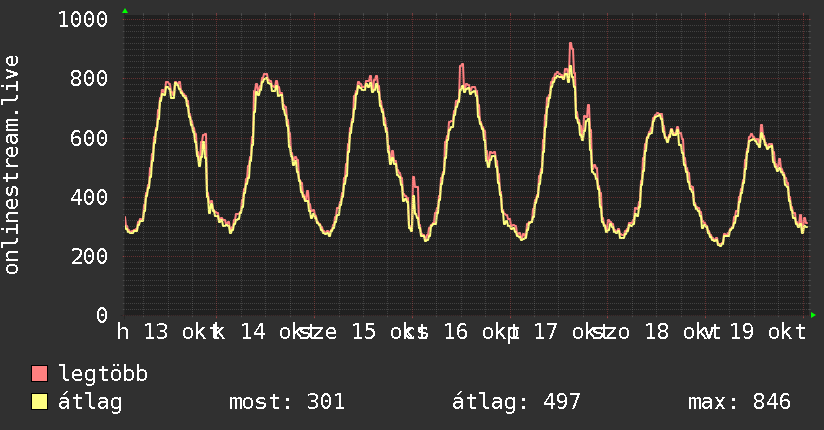
Task: Click the 'átlag: 497' average value
Action: 516,402
